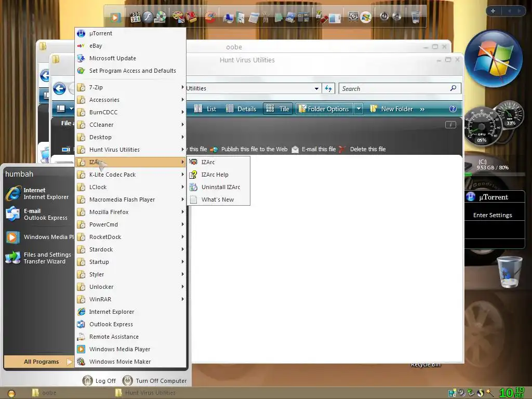The image size is (532, 399).
Task: Open My Computer icon in the dock
Action: point(229,18)
